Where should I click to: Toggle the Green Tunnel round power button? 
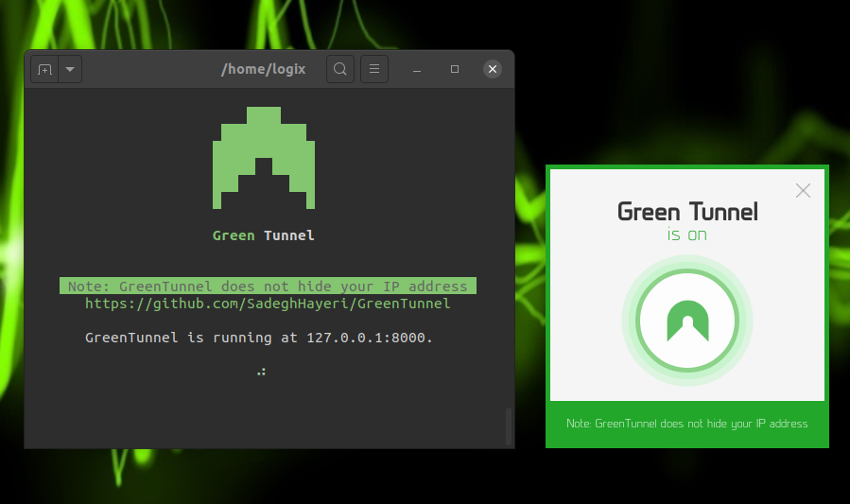coord(687,320)
